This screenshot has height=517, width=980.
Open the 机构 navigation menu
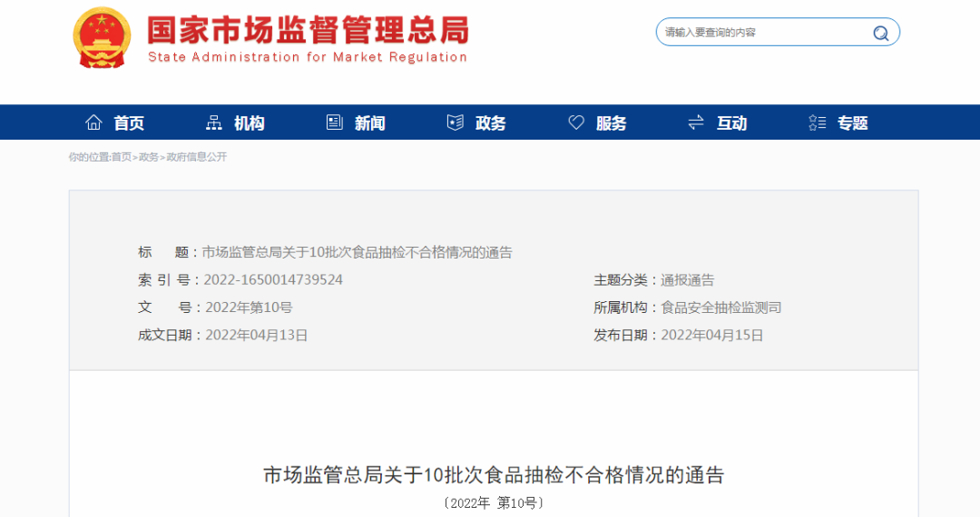pyautogui.click(x=250, y=123)
